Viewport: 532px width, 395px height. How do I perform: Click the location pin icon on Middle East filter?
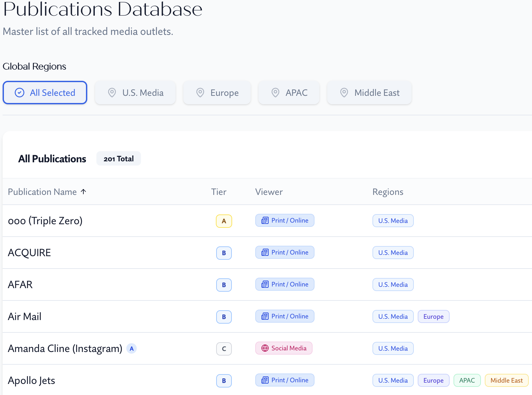344,93
